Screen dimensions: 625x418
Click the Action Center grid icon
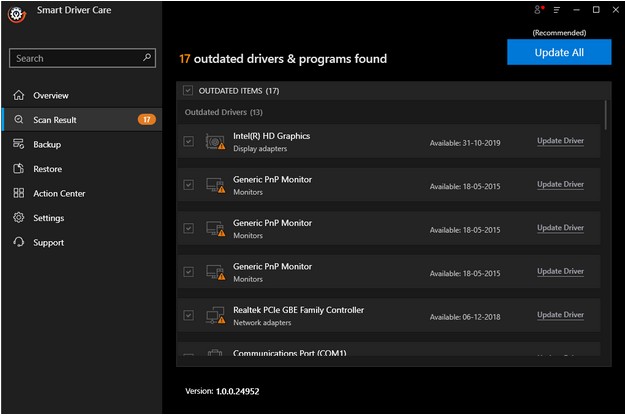18,194
